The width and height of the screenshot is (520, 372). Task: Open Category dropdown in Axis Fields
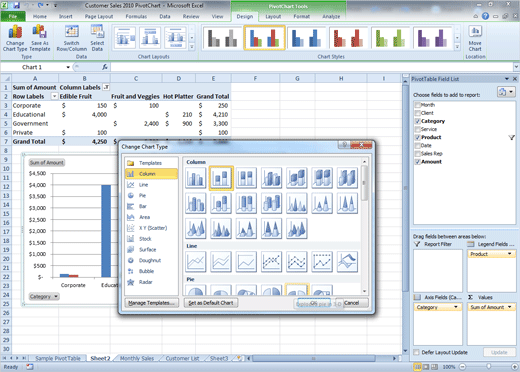click(x=456, y=307)
